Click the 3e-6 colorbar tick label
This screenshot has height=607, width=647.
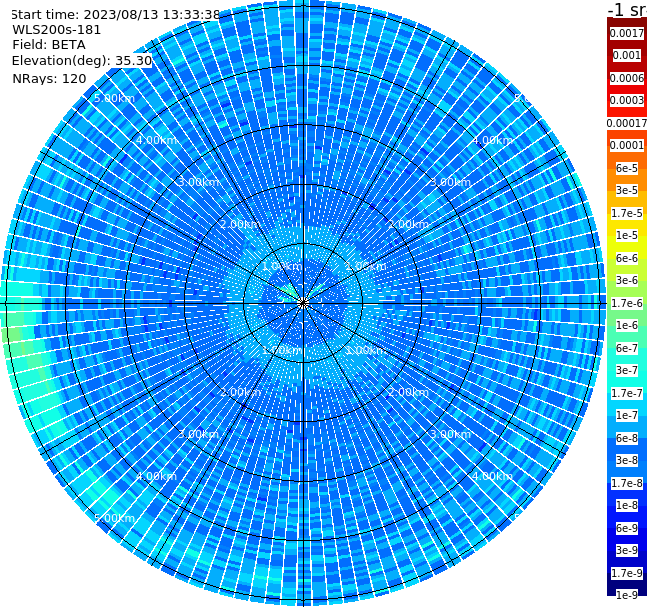tap(627, 280)
